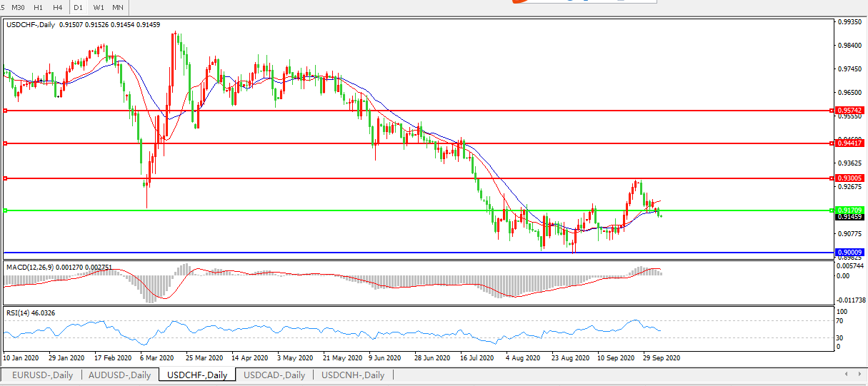Select the H4 timeframe button
The height and width of the screenshot is (386, 868).
point(58,7)
